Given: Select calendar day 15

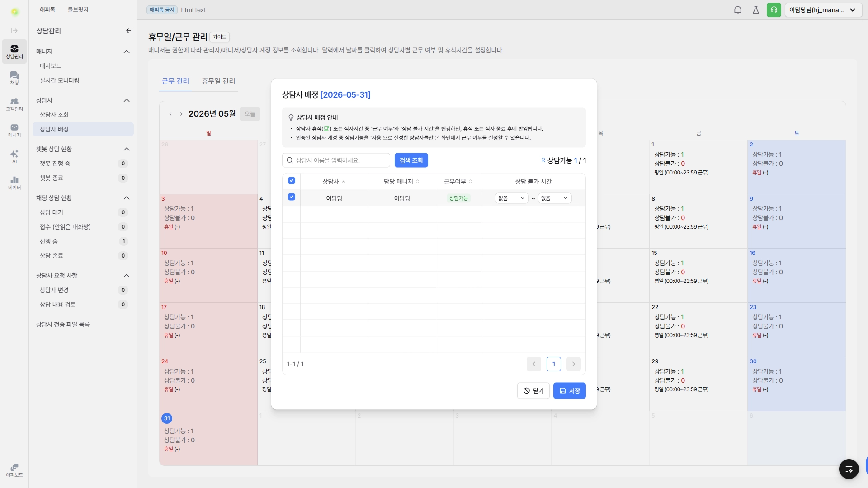Looking at the screenshot, I should (698, 275).
